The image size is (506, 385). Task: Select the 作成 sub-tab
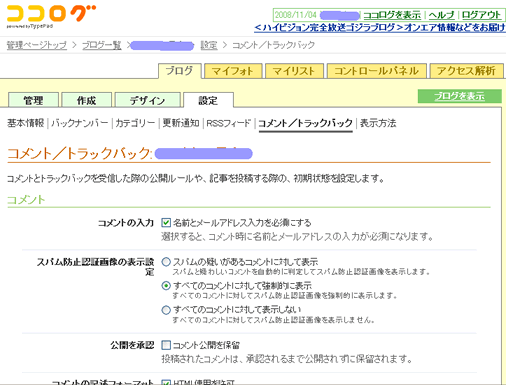pos(87,100)
